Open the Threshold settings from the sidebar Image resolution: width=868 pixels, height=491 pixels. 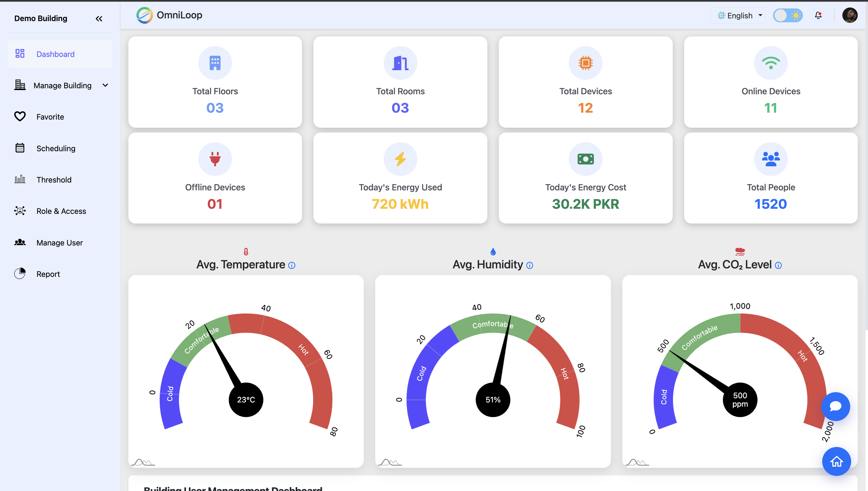(54, 180)
